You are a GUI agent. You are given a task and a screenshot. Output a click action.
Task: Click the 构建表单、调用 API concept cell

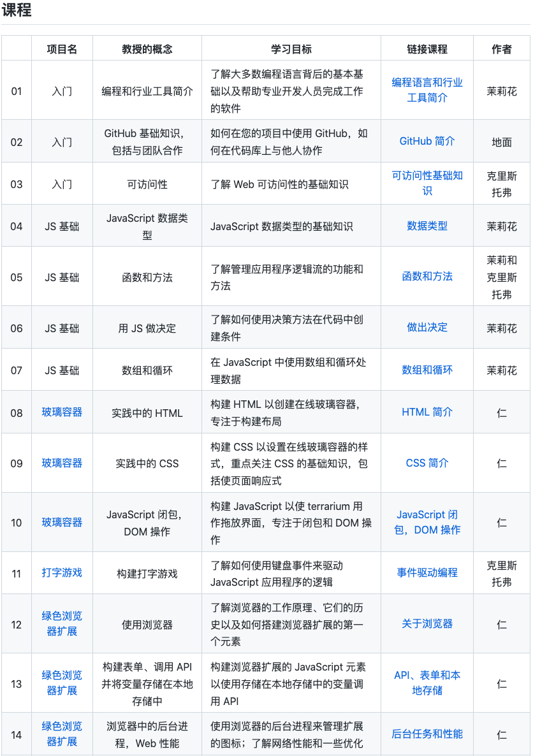tap(147, 684)
